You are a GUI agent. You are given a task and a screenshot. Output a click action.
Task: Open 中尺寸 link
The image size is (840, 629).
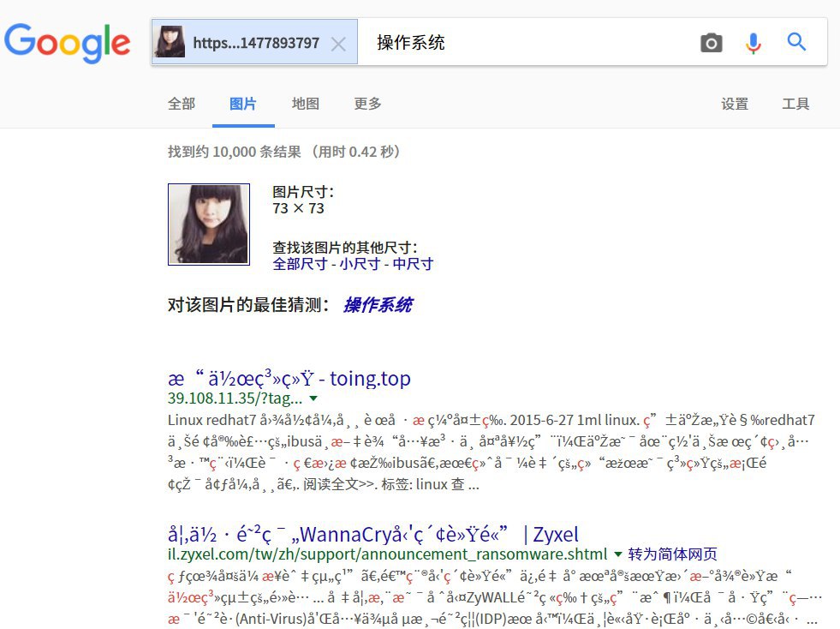pyautogui.click(x=413, y=264)
